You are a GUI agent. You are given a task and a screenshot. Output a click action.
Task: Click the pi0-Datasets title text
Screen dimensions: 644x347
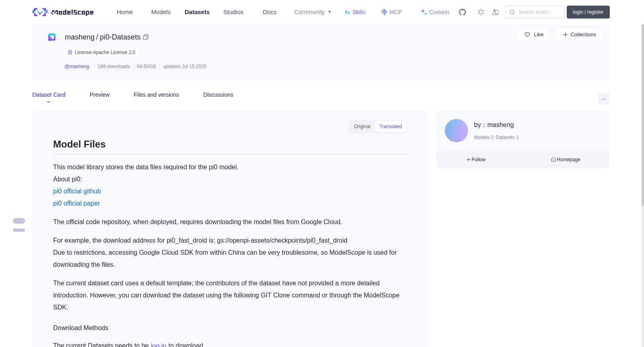pyautogui.click(x=120, y=37)
